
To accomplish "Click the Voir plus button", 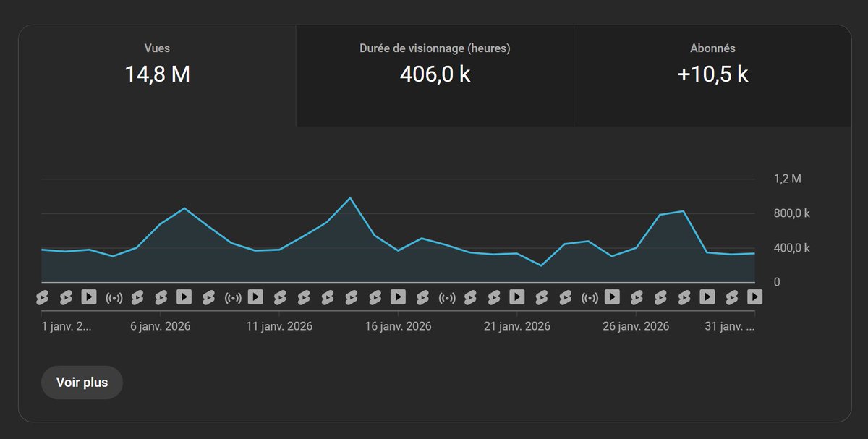I will (x=82, y=382).
